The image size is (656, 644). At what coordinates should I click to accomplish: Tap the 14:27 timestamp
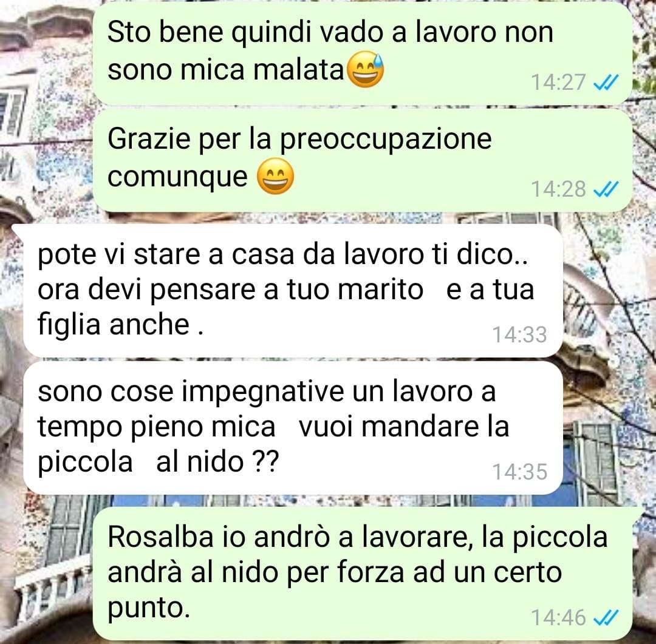[558, 83]
